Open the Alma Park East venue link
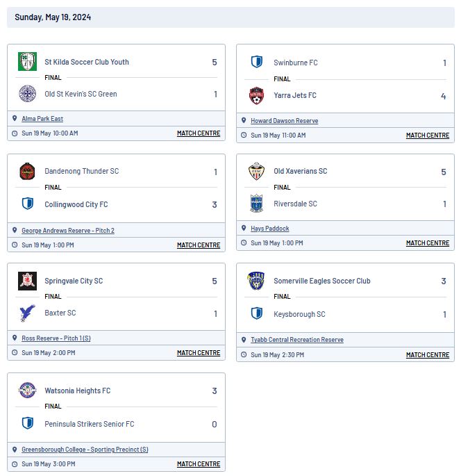This screenshot has width=461, height=476. pyautogui.click(x=42, y=119)
